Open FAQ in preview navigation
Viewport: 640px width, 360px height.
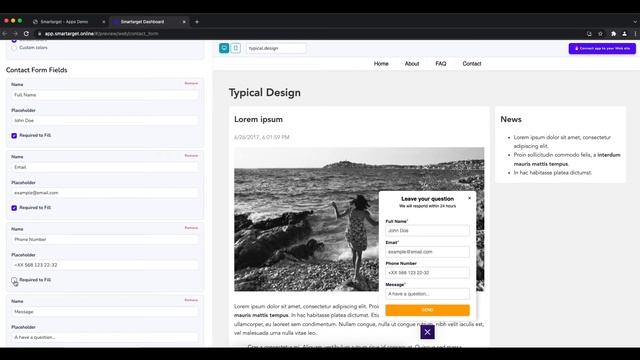coord(441,64)
